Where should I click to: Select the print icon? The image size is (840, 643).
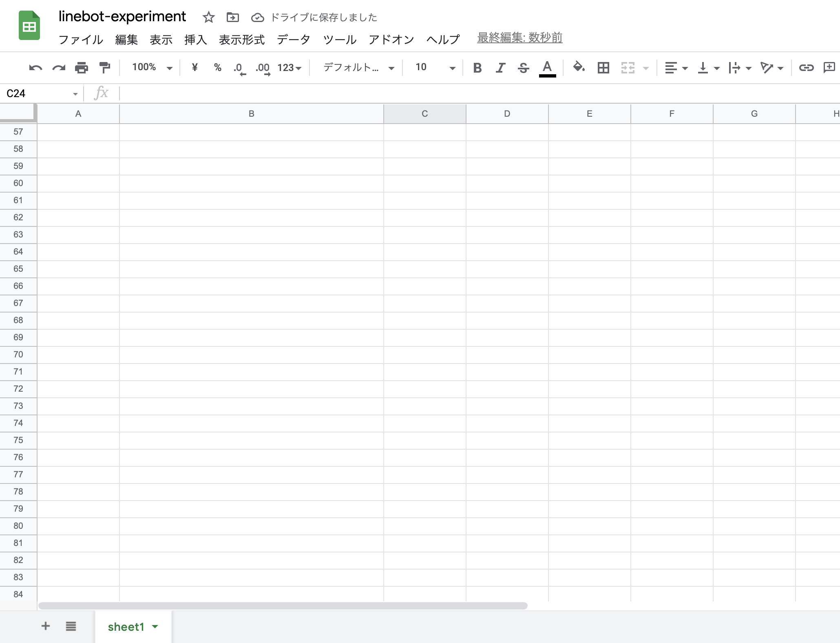[x=81, y=68]
